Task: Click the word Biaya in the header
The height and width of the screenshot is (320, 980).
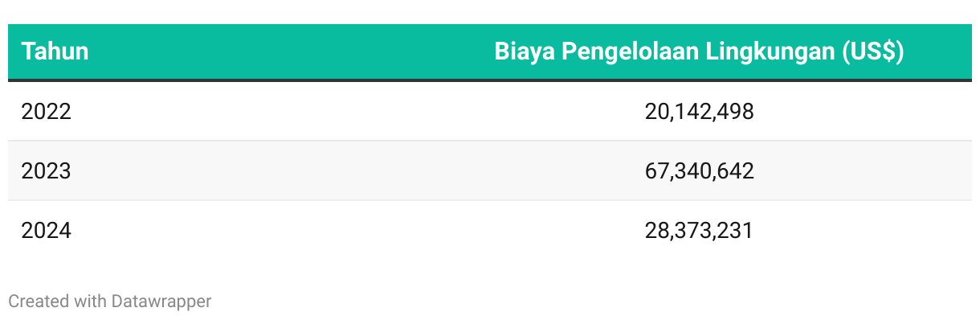Action: pos(525,53)
